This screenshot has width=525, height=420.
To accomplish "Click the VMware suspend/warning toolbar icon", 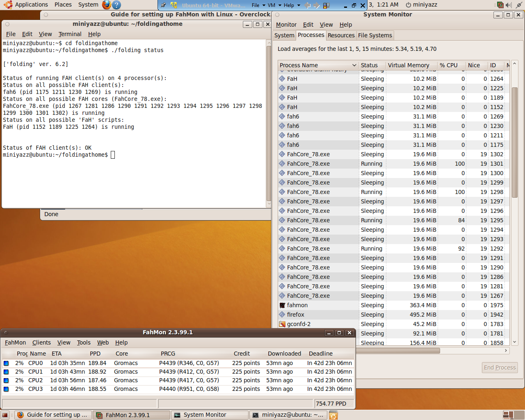I will 326,5.
